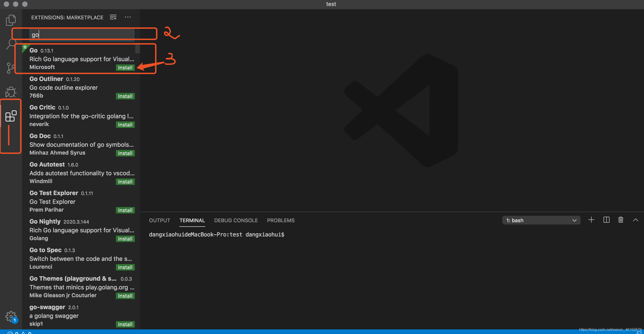Install the Go to Spec extension
This screenshot has width=644, height=334.
[x=125, y=267]
